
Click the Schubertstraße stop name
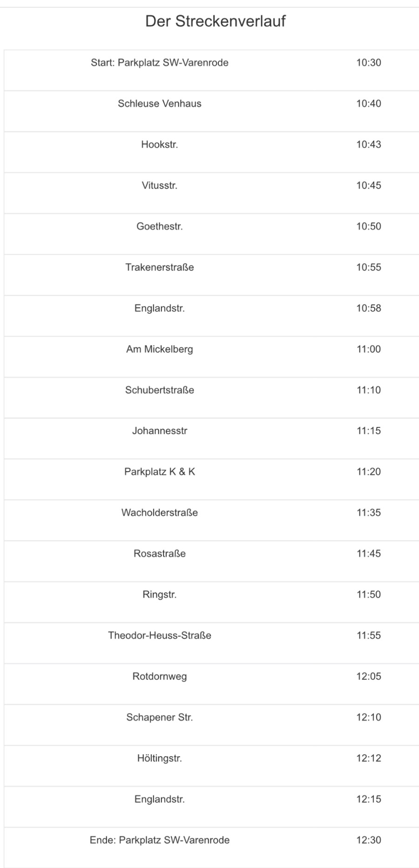[159, 390]
